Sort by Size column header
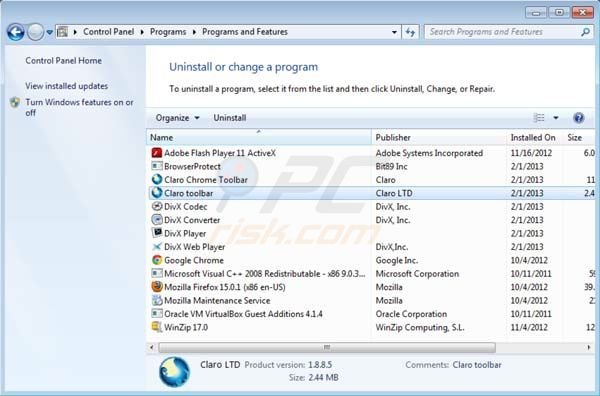 pyautogui.click(x=579, y=137)
